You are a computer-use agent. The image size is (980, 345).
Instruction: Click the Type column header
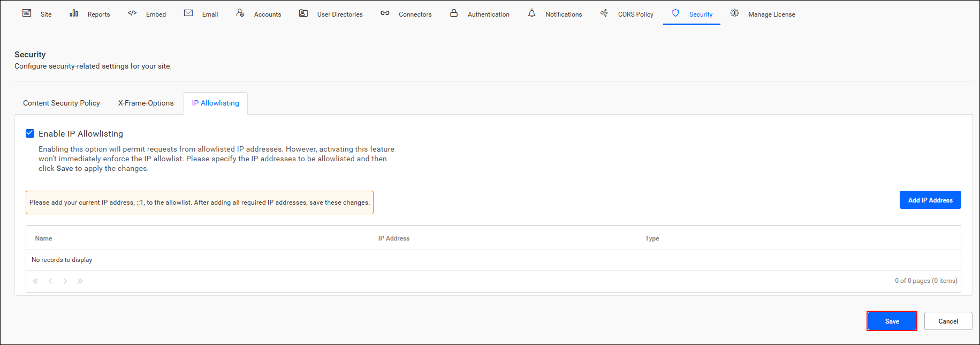(x=652, y=238)
